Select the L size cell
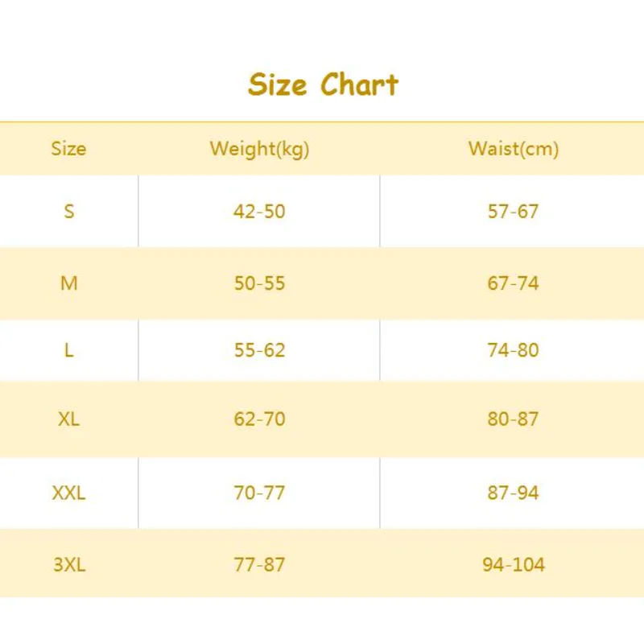 (68, 350)
